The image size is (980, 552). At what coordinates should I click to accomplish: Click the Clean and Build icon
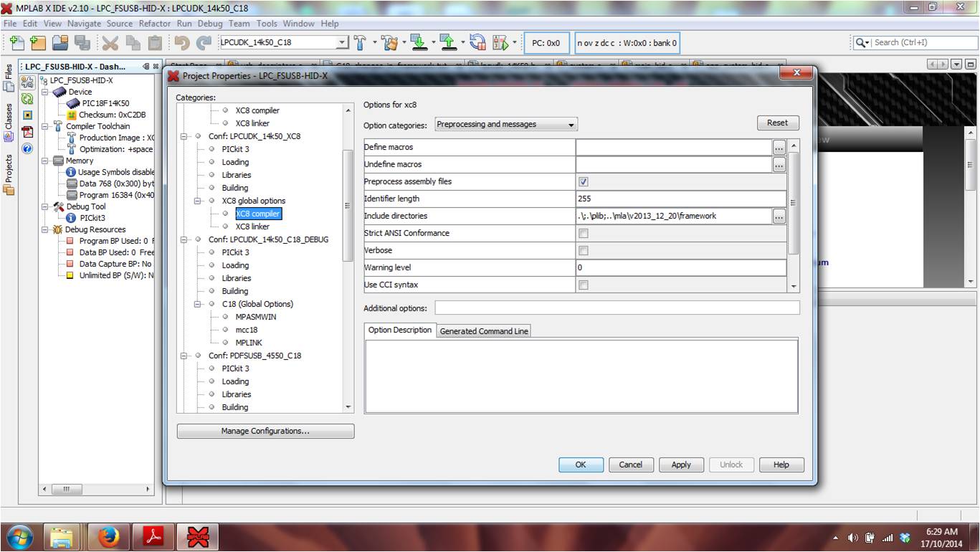390,42
